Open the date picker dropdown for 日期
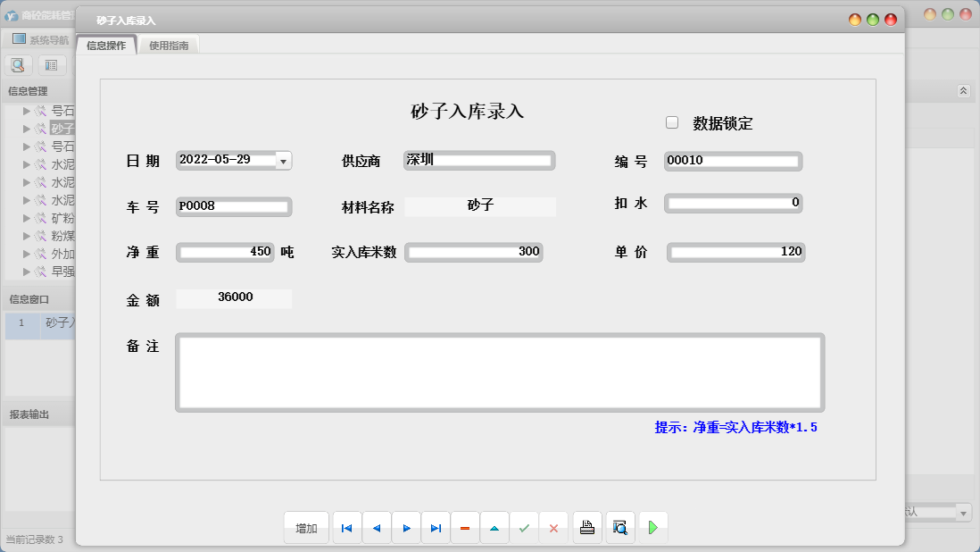The height and width of the screenshot is (552, 980). click(x=283, y=161)
